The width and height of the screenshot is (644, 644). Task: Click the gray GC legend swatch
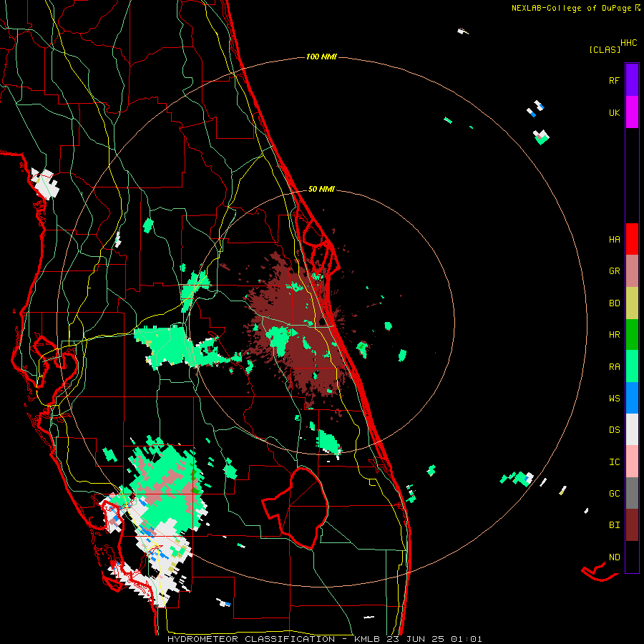tap(632, 493)
